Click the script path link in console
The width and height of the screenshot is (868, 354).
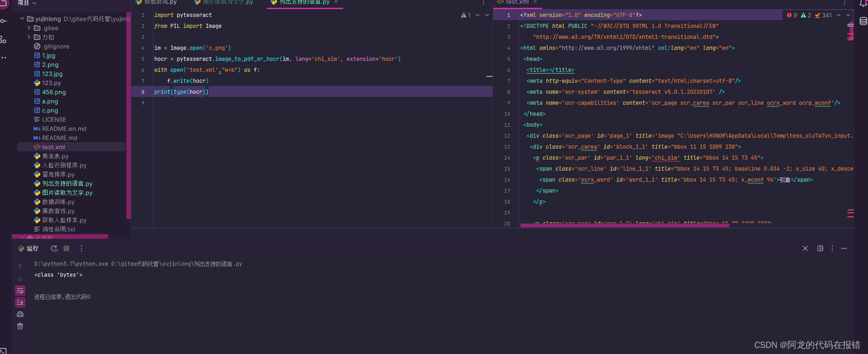(x=177, y=264)
